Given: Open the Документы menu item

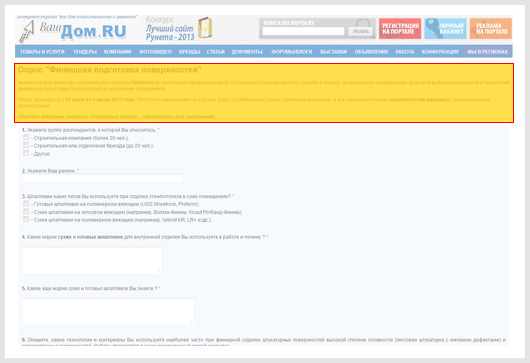Looking at the screenshot, I should click(247, 52).
